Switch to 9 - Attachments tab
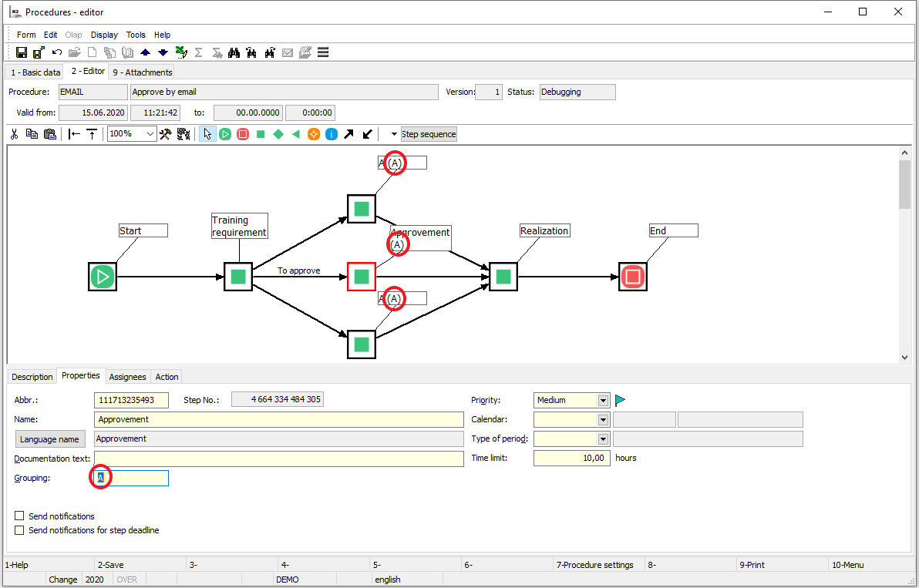The image size is (919, 588). [x=143, y=72]
